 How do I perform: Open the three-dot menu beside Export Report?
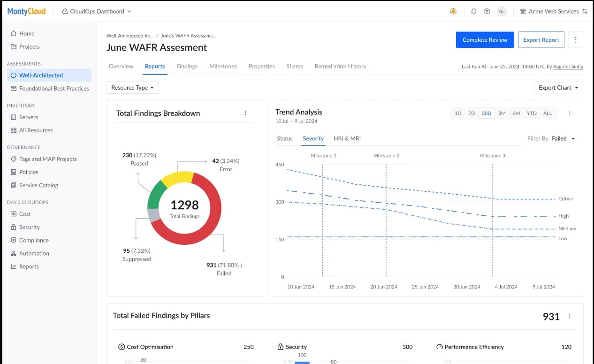tap(576, 40)
